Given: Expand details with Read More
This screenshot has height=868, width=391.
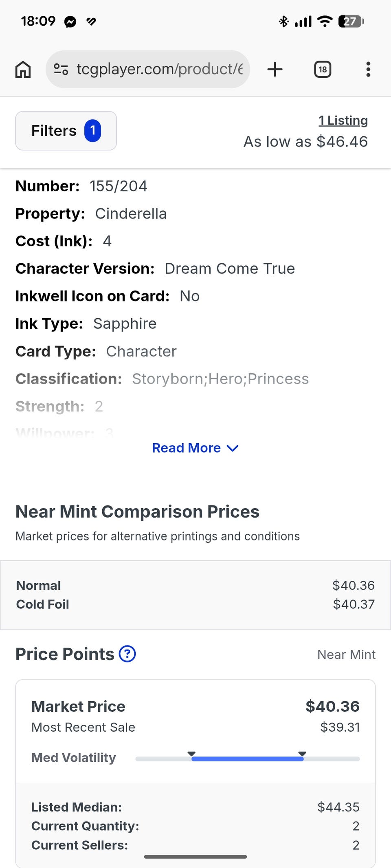Looking at the screenshot, I should click(x=187, y=448).
